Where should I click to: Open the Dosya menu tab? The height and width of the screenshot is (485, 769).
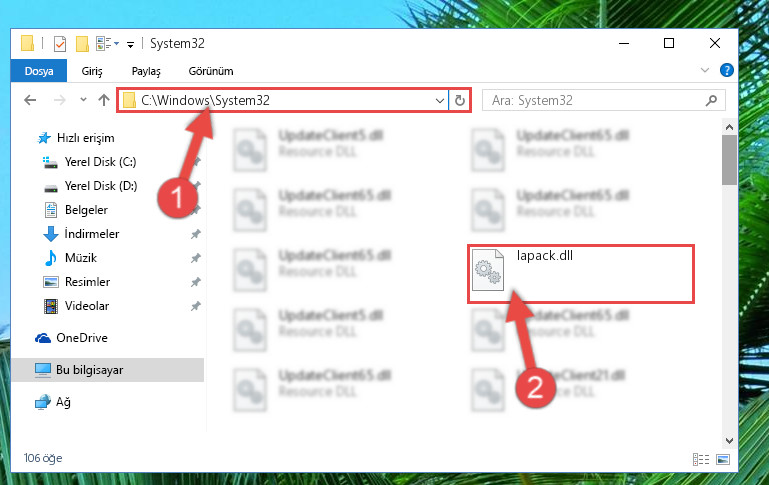pos(39,71)
